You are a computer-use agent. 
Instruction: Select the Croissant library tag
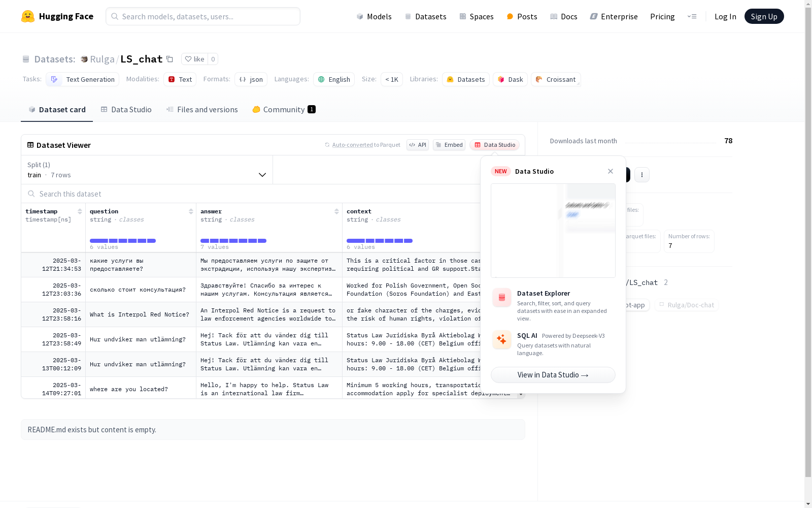pos(556,79)
